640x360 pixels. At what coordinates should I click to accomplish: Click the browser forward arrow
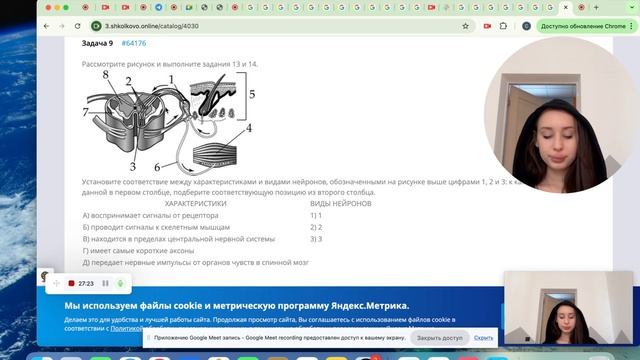point(62,26)
